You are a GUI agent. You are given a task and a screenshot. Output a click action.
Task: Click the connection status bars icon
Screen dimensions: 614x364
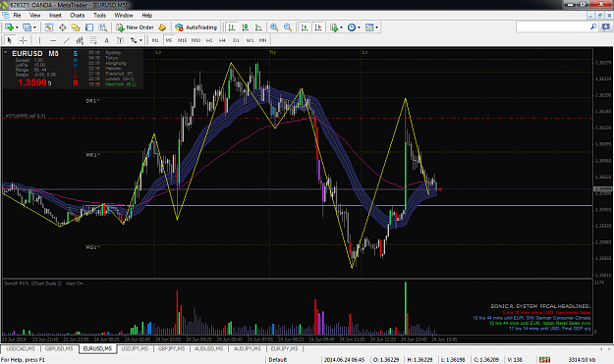click(544, 360)
